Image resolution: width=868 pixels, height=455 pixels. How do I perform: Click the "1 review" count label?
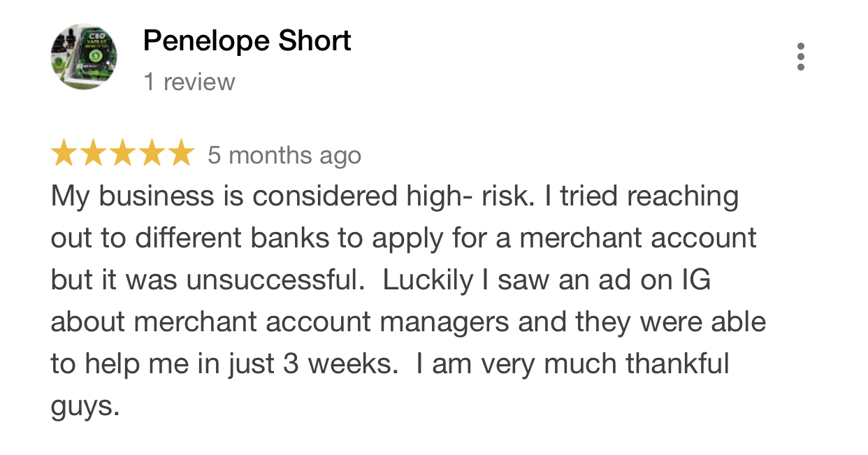[189, 82]
